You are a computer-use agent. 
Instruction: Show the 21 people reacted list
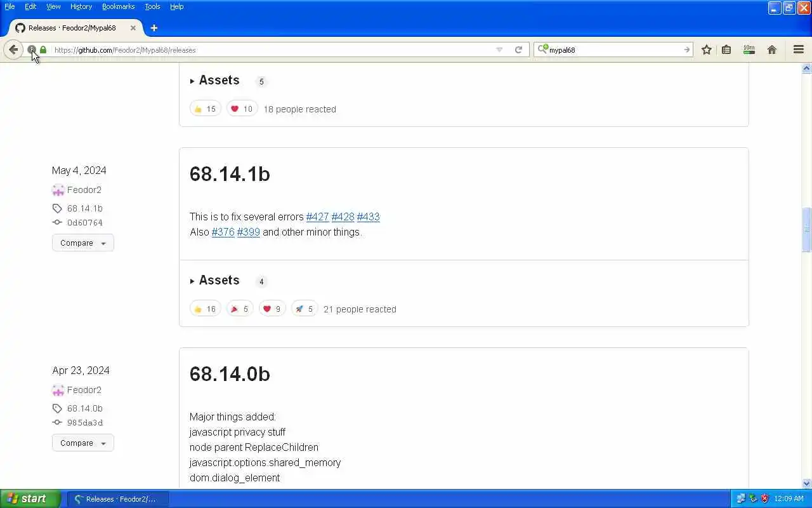[360, 309]
